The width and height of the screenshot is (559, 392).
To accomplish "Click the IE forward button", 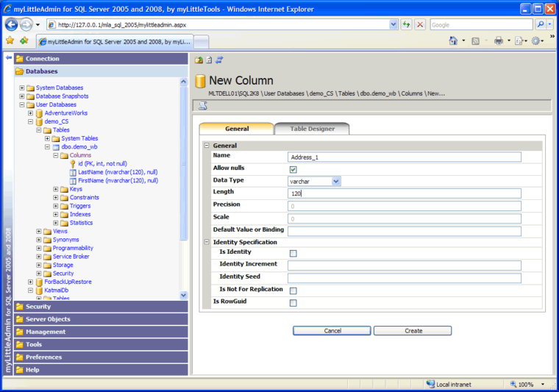I will click(26, 24).
